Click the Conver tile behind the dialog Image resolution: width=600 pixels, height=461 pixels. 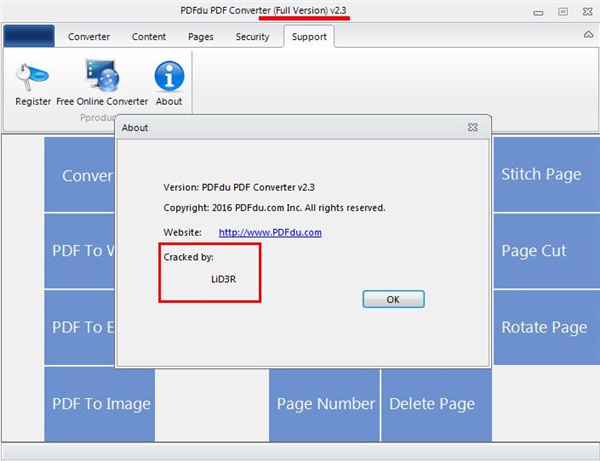point(80,174)
